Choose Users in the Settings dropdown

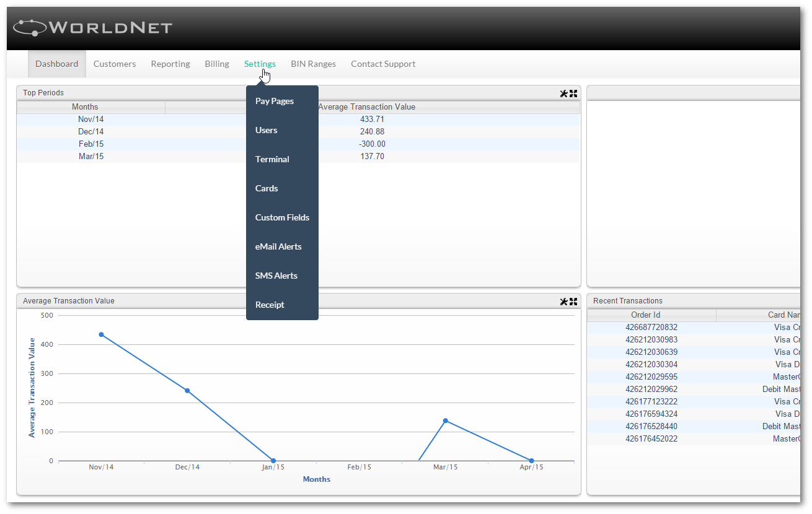click(267, 130)
